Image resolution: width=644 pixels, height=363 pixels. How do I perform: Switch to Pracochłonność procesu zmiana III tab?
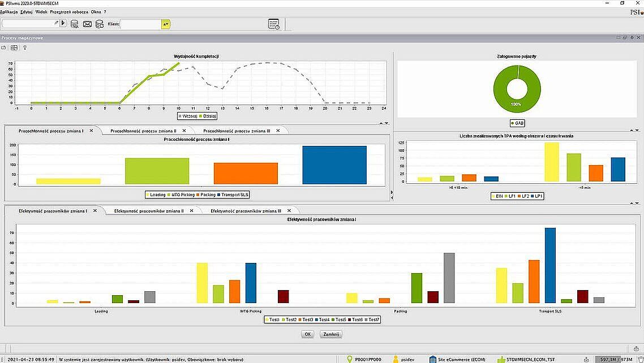(x=237, y=131)
